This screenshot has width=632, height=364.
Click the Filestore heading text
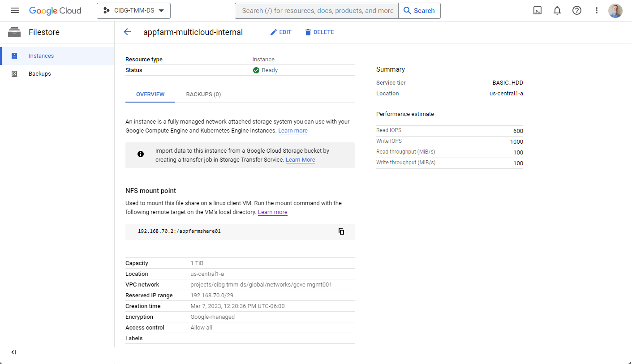click(x=44, y=32)
